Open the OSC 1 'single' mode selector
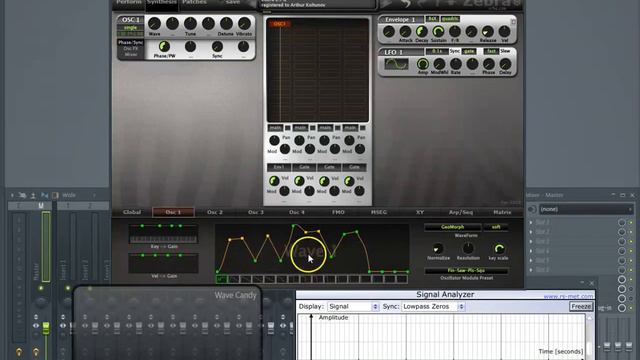Image resolution: width=640 pixels, height=360 pixels. tap(131, 28)
